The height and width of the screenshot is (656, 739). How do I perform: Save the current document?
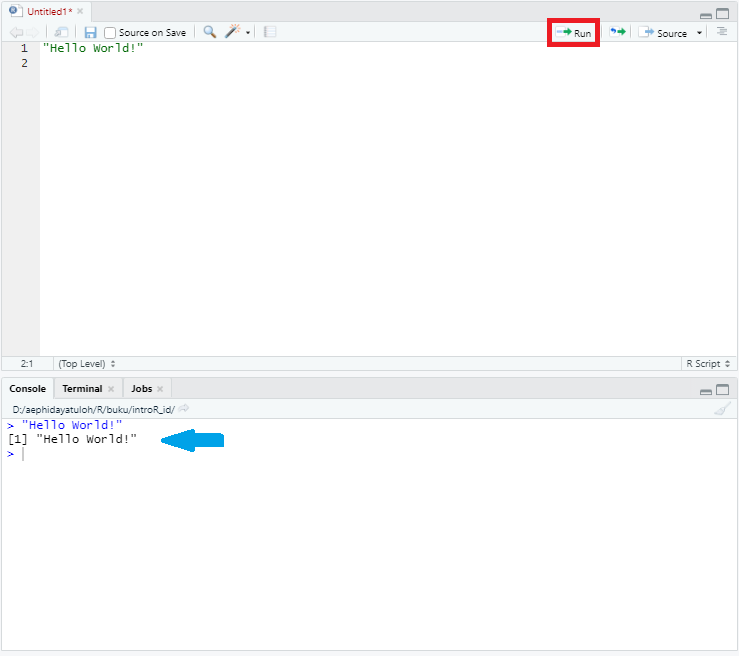pyautogui.click(x=90, y=33)
